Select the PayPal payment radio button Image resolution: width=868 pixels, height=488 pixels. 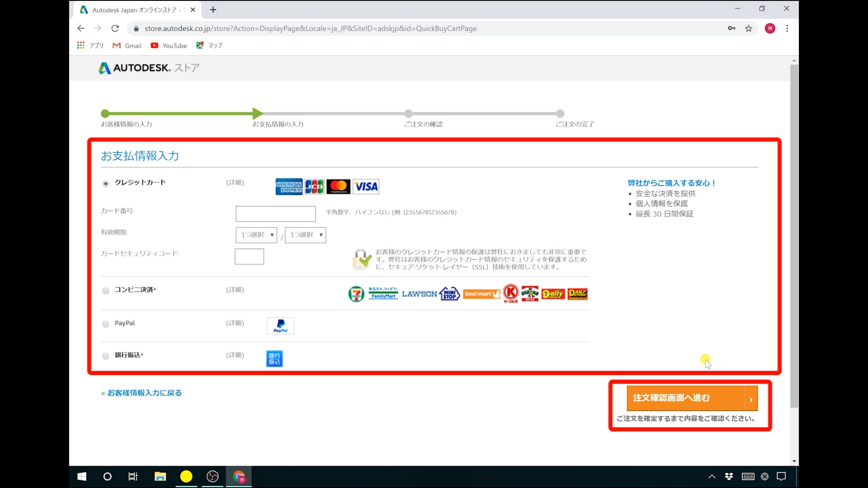(106, 324)
